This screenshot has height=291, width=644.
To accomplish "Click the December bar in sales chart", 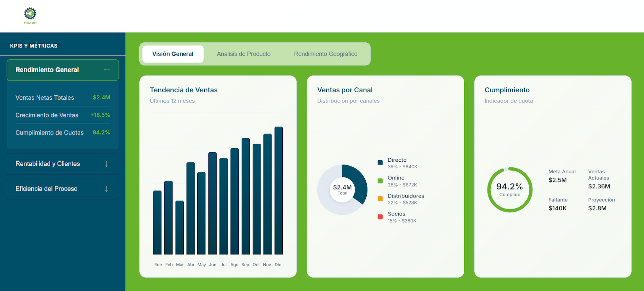I will click(278, 191).
